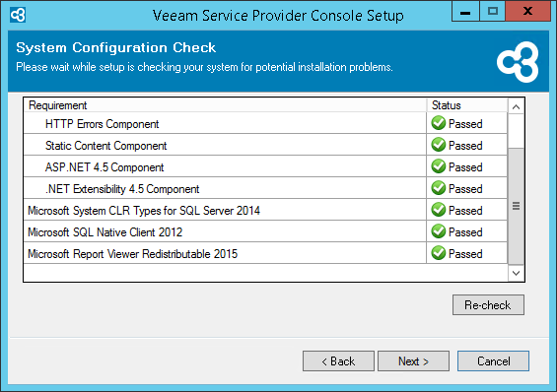557x392 pixels.
Task: Click scrollbar up arrow in requirements list
Action: pyautogui.click(x=517, y=106)
